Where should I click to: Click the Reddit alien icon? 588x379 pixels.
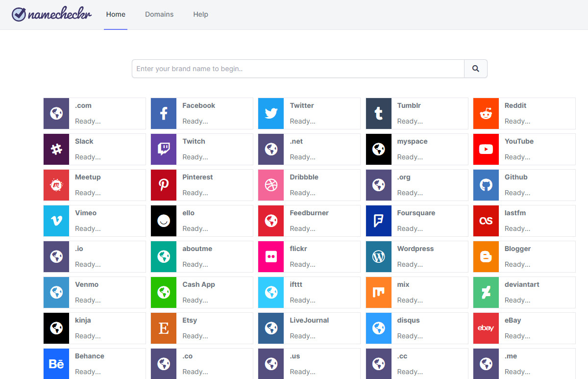(486, 114)
